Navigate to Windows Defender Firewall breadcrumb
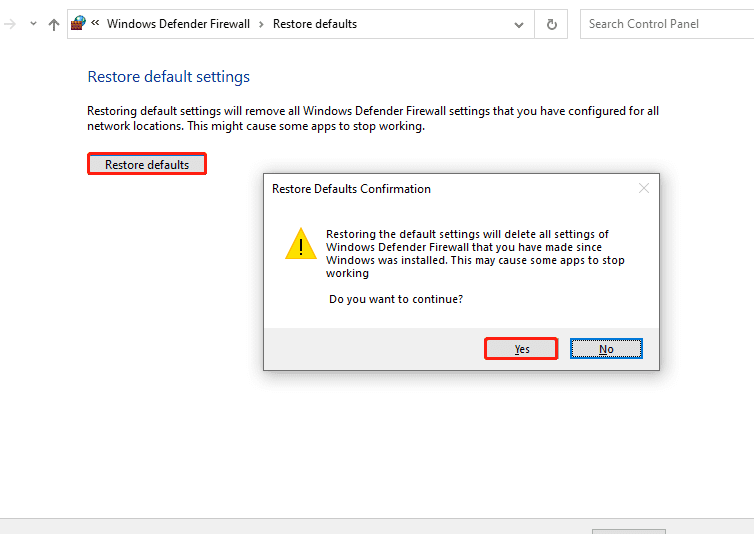Image resolution: width=754 pixels, height=534 pixels. pyautogui.click(x=178, y=24)
